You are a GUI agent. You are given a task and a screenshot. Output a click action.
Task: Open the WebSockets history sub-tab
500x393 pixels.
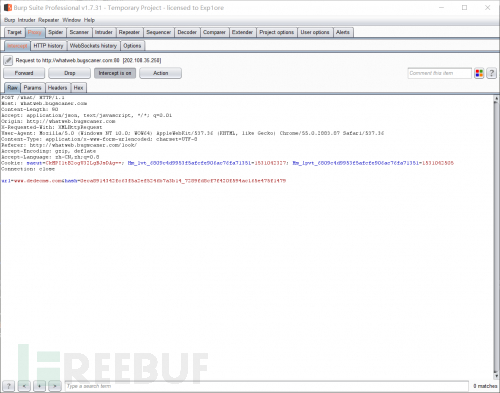93,46
